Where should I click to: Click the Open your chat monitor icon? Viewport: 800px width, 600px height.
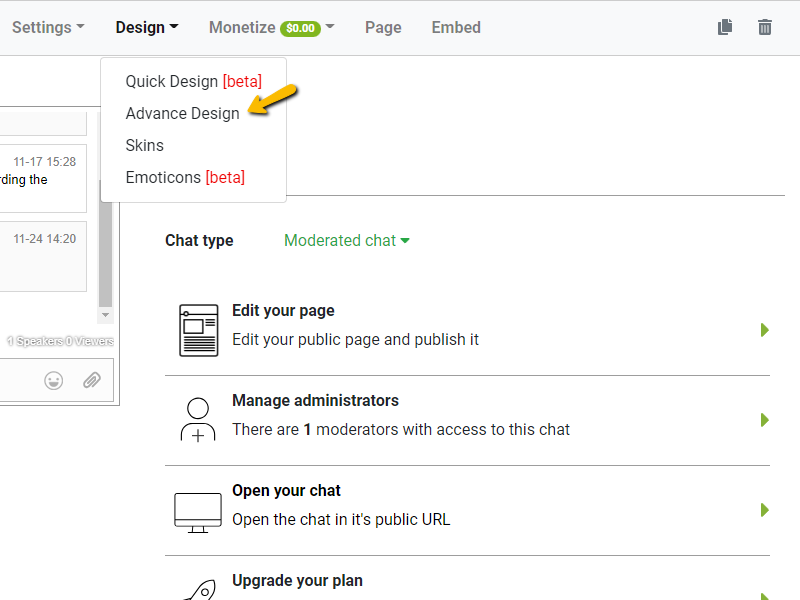198,510
